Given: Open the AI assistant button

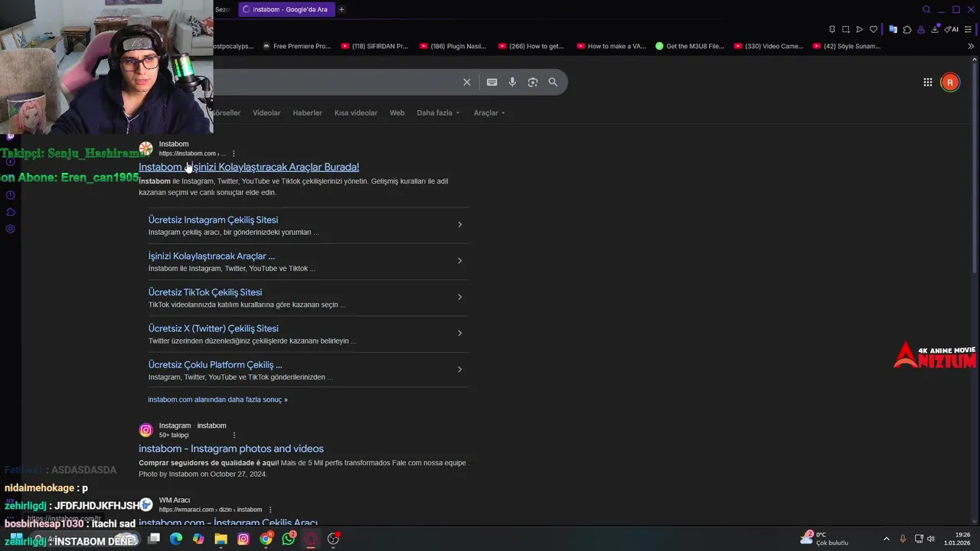Looking at the screenshot, I should click(951, 29).
